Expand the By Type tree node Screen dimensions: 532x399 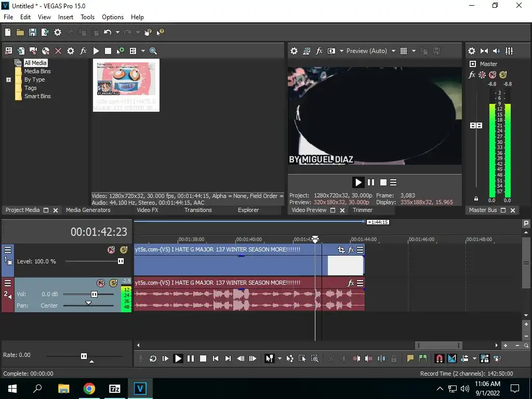click(x=8, y=79)
